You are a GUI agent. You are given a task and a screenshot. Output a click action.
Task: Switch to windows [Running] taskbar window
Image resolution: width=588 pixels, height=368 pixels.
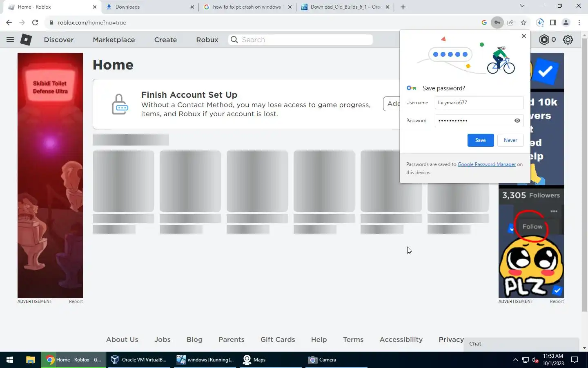pos(205,360)
